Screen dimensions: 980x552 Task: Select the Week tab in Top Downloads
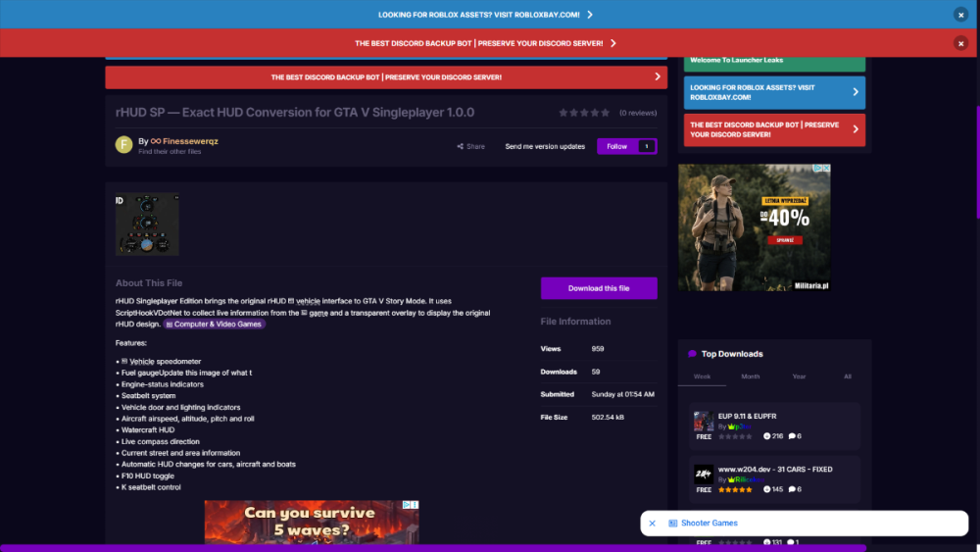pos(702,376)
